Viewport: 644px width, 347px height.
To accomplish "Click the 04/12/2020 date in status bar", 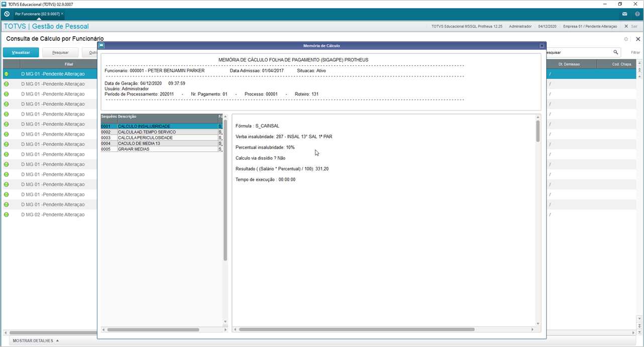I will (547, 26).
